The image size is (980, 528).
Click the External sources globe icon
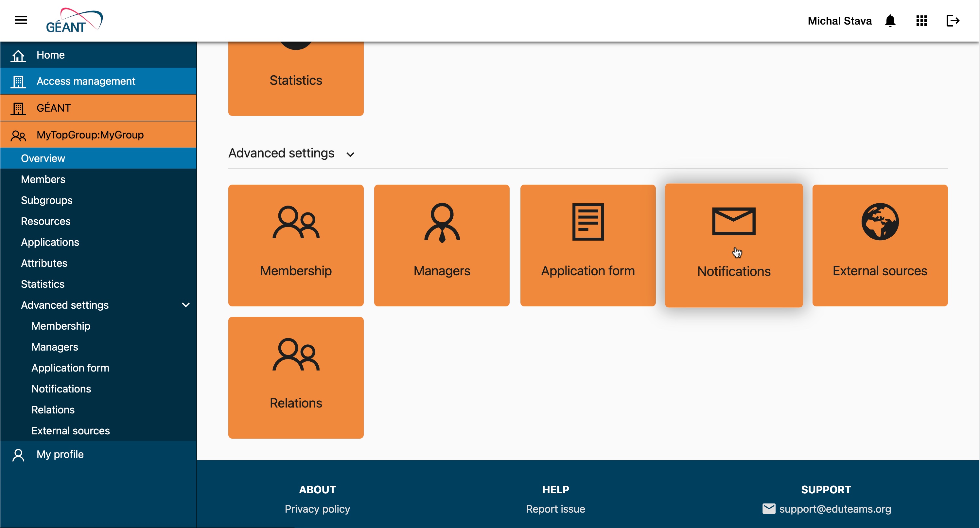(x=880, y=222)
